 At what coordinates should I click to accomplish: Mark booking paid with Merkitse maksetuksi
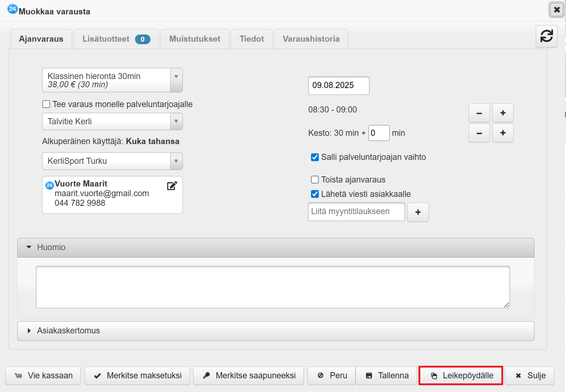coord(137,375)
